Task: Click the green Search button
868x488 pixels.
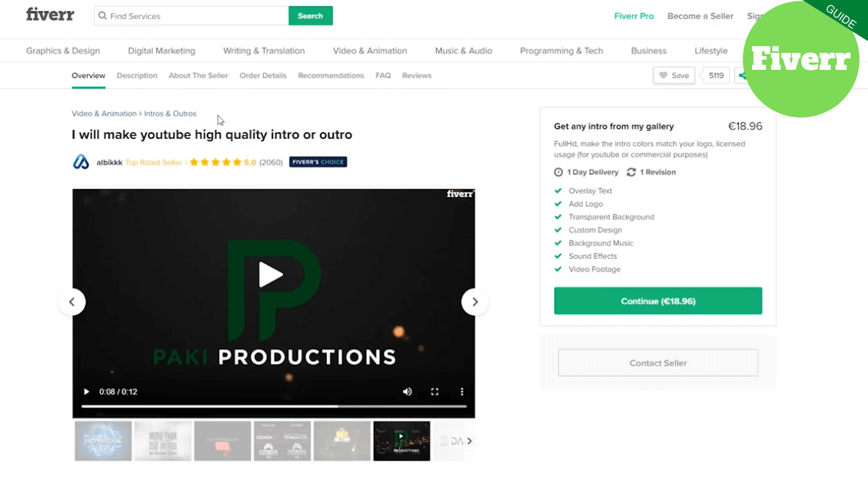Action: coord(311,16)
